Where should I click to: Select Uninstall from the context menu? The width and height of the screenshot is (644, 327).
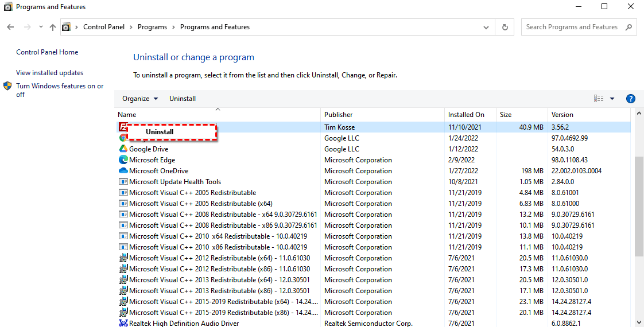(x=160, y=132)
